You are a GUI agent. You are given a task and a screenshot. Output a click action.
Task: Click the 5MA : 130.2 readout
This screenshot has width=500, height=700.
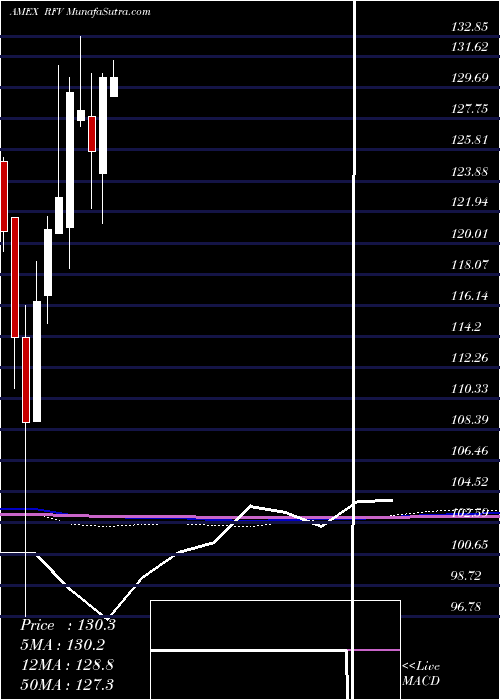(x=63, y=644)
